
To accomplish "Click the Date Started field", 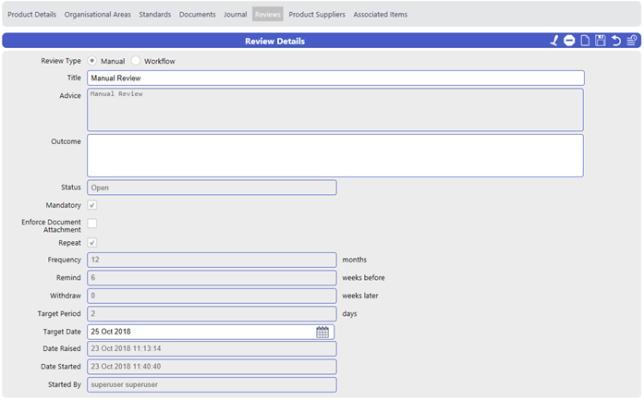I will pos(212,367).
